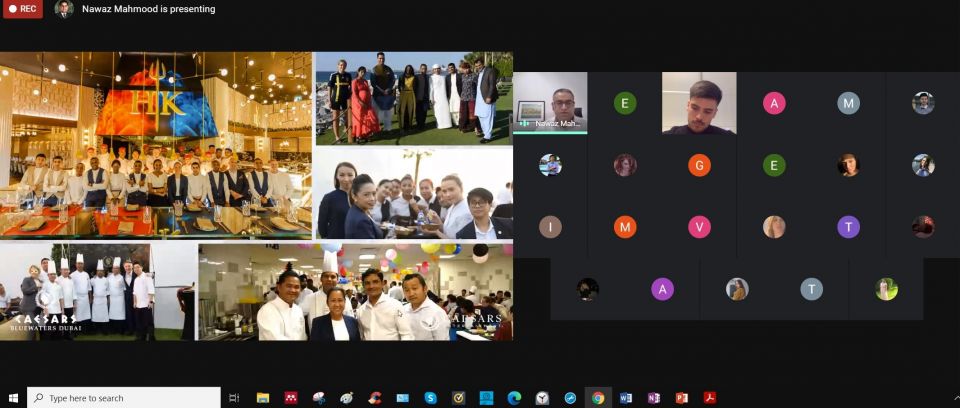Open the Windows Start menu

[13, 397]
